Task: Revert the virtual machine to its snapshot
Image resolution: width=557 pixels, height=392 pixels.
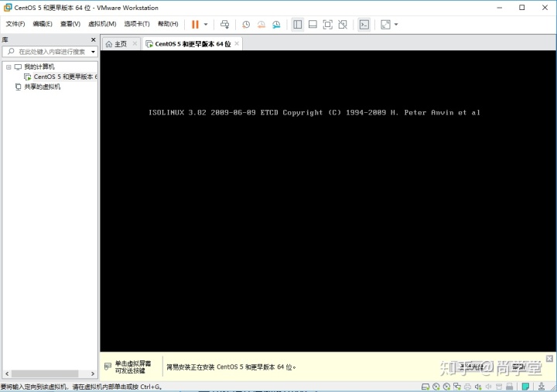Action: tap(261, 25)
